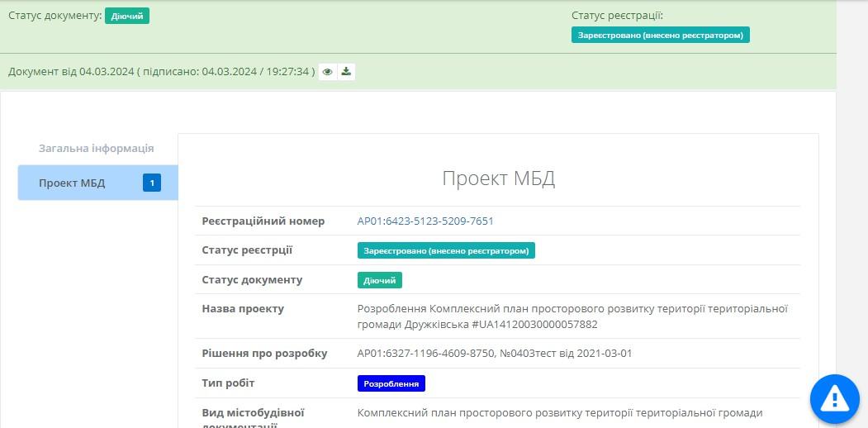Image resolution: width=868 pixels, height=428 pixels.
Task: Click the eye icon to view document
Action: [328, 72]
